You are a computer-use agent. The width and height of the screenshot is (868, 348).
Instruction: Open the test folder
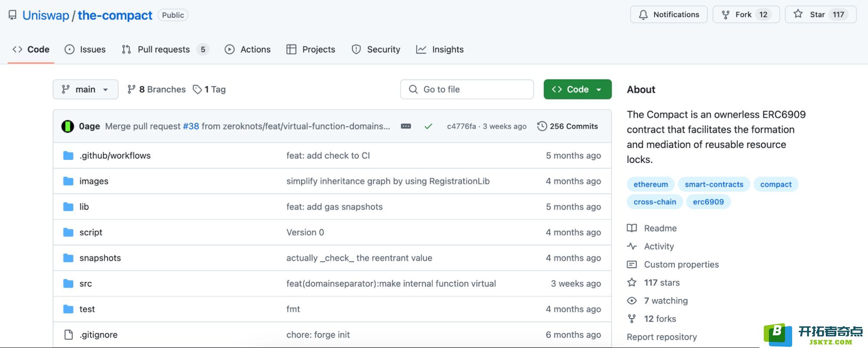(x=87, y=309)
